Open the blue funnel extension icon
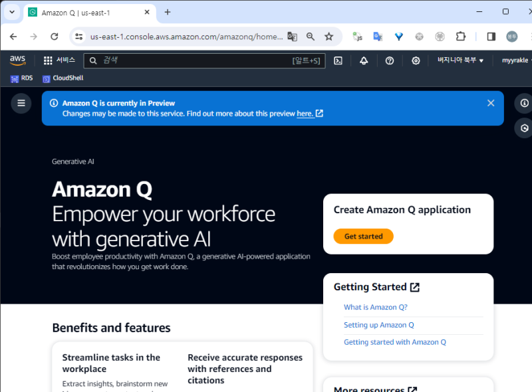Image resolution: width=532 pixels, height=392 pixels. pos(399,37)
